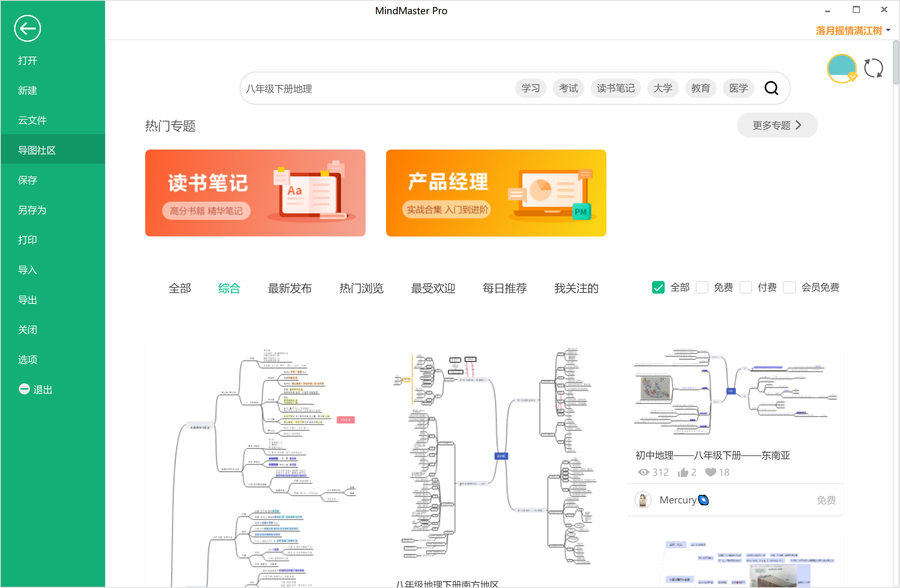Click the vertical scrollbar thumb
Image resolution: width=900 pixels, height=588 pixels.
tap(896, 63)
